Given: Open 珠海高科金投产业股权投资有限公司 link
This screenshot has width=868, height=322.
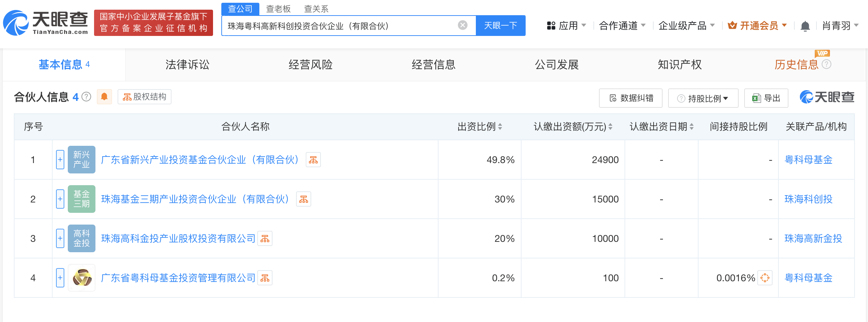Looking at the screenshot, I should pos(178,238).
